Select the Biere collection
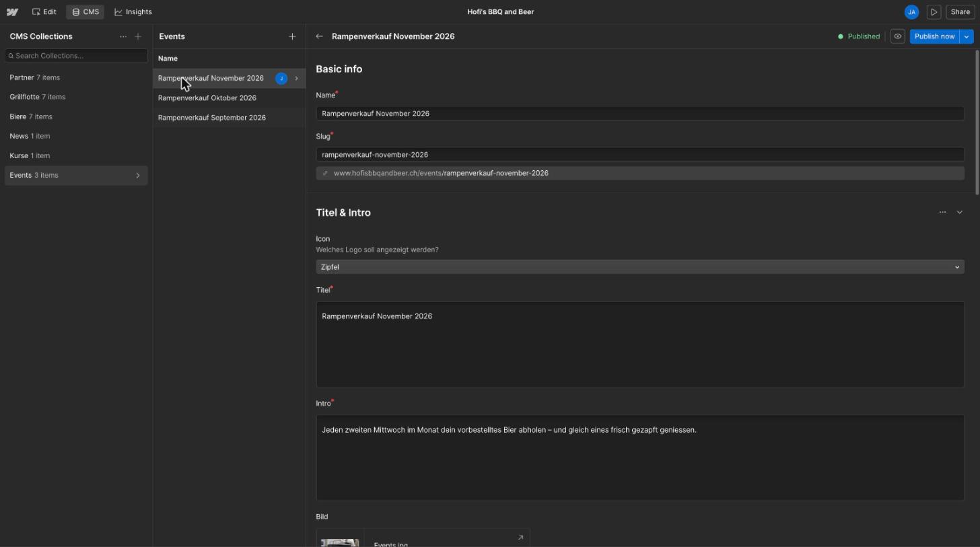The height and width of the screenshot is (547, 980). pyautogui.click(x=76, y=117)
